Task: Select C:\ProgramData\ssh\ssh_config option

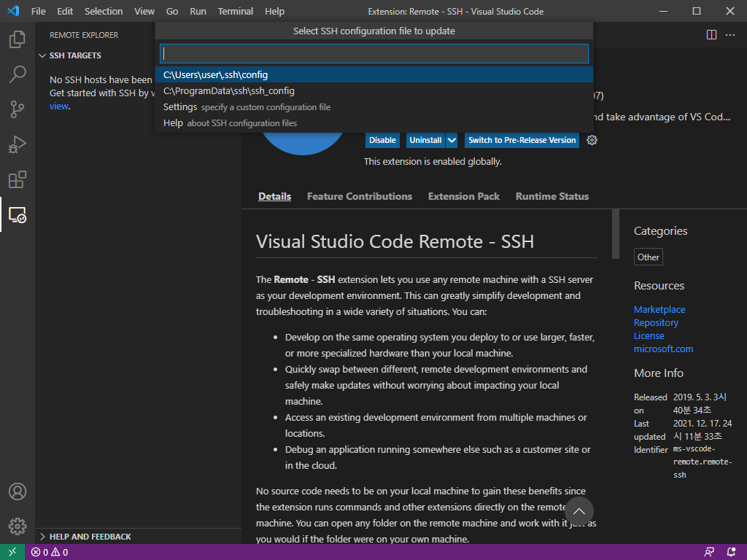Action: click(x=374, y=91)
